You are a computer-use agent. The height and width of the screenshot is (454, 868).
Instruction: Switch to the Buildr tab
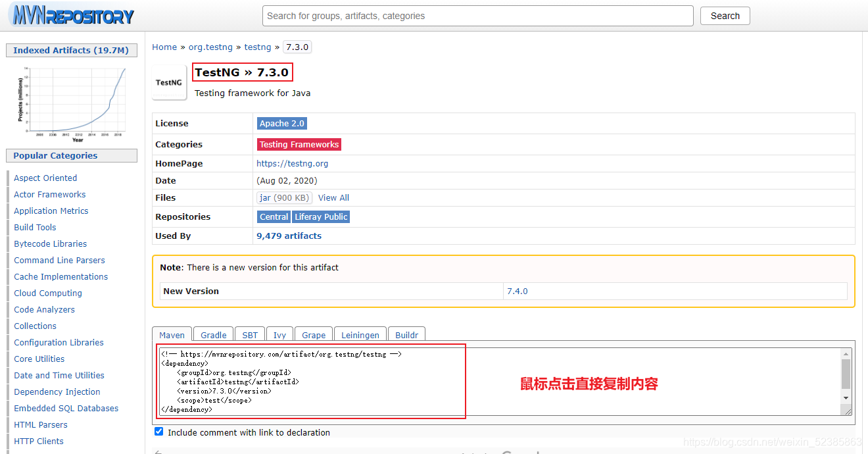[406, 334]
